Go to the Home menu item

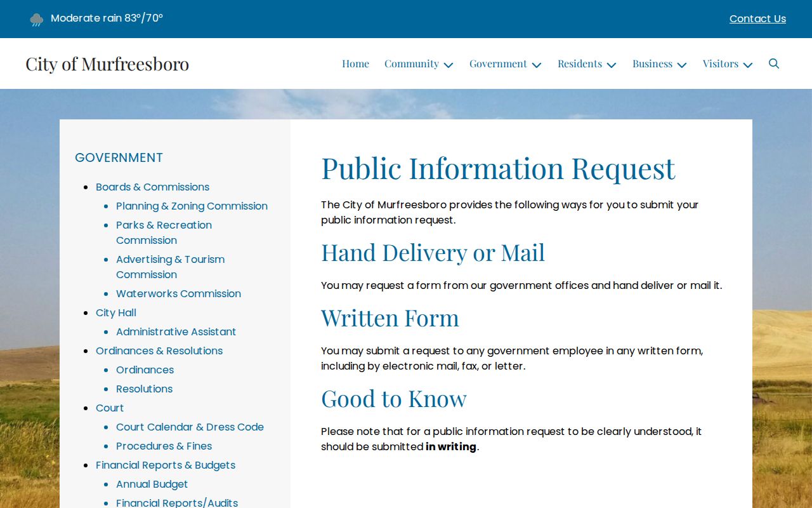click(x=355, y=63)
